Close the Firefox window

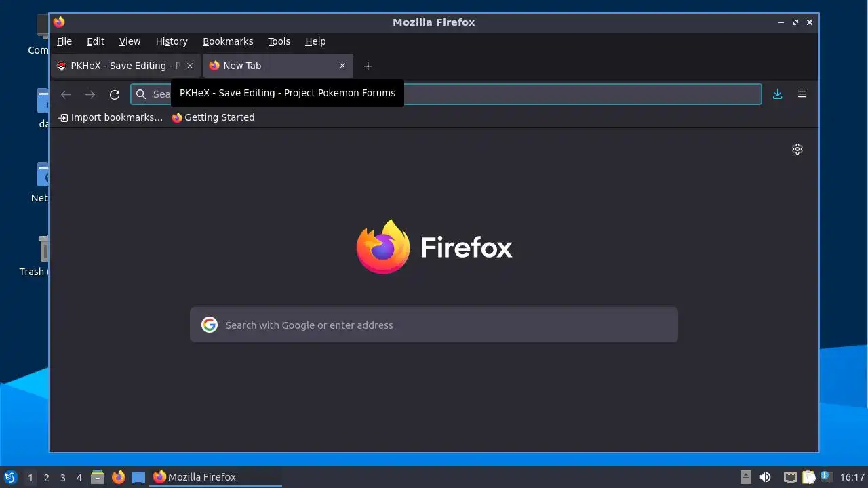point(810,22)
